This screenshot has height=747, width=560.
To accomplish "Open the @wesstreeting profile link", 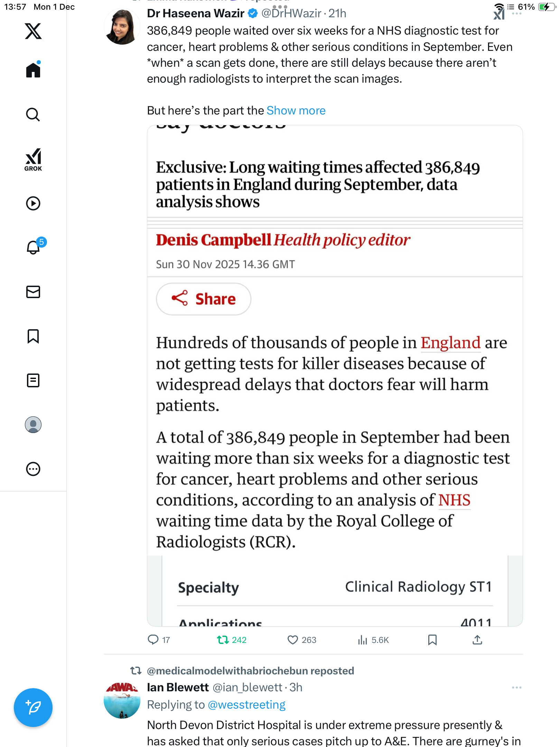I will tap(246, 705).
